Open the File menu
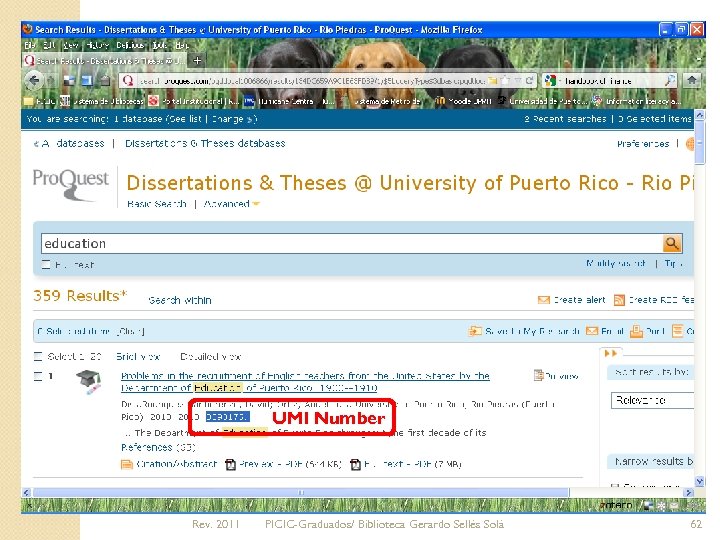Screen dimensions: 720x540 tap(30, 45)
